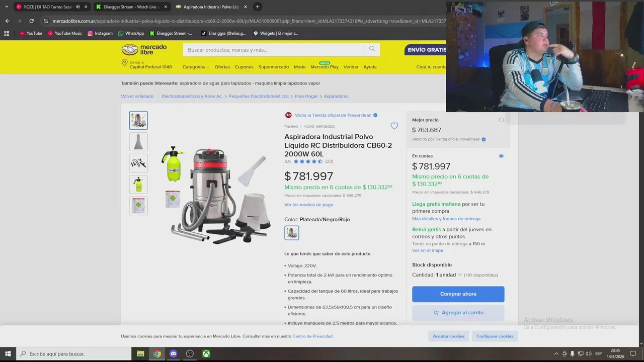
Task: Click the location pin icon near Capital Federal
Action: click(x=124, y=63)
